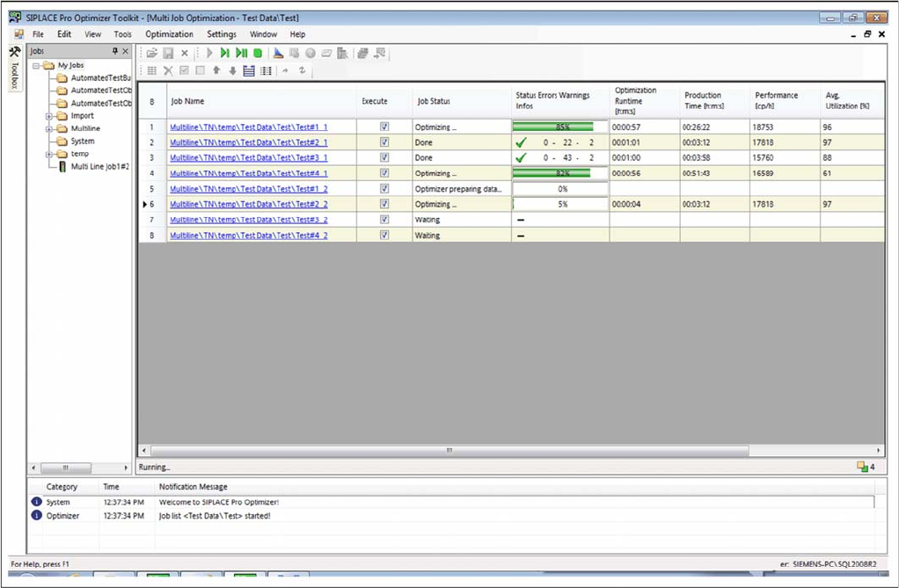
Task: Open the Test#2_1 job link
Action: coord(248,142)
